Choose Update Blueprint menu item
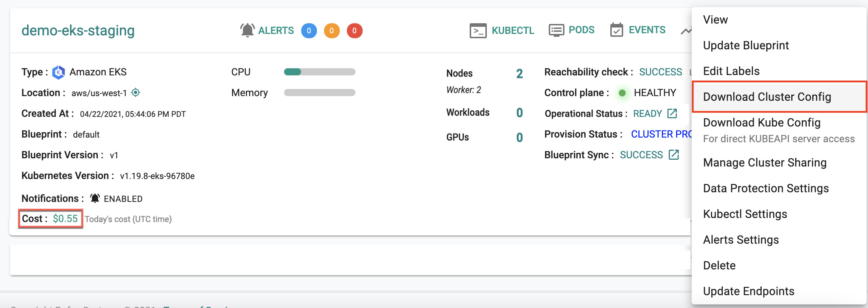Screen dimensions: 868x308 pyautogui.click(x=779, y=45)
